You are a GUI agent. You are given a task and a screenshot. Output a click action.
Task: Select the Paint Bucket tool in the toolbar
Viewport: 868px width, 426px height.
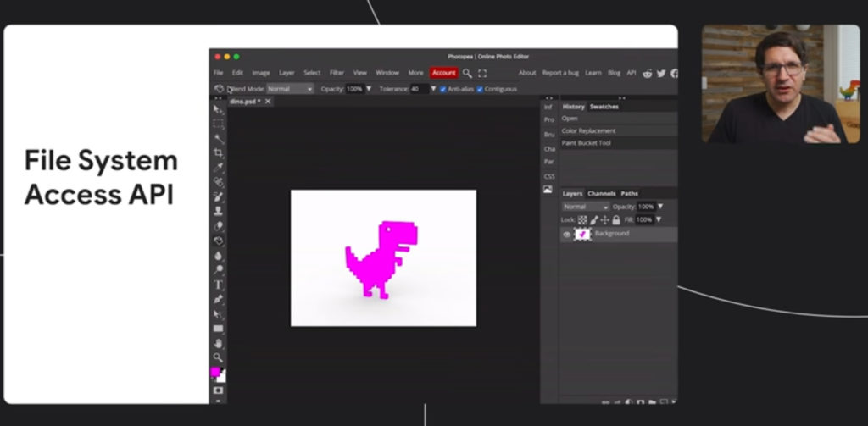click(218, 241)
